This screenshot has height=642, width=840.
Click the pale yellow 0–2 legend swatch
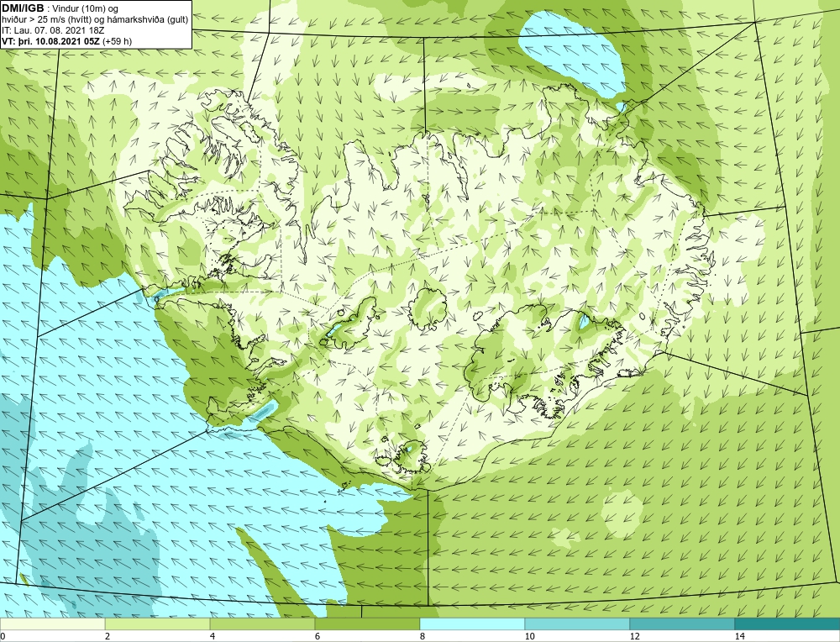click(52, 624)
